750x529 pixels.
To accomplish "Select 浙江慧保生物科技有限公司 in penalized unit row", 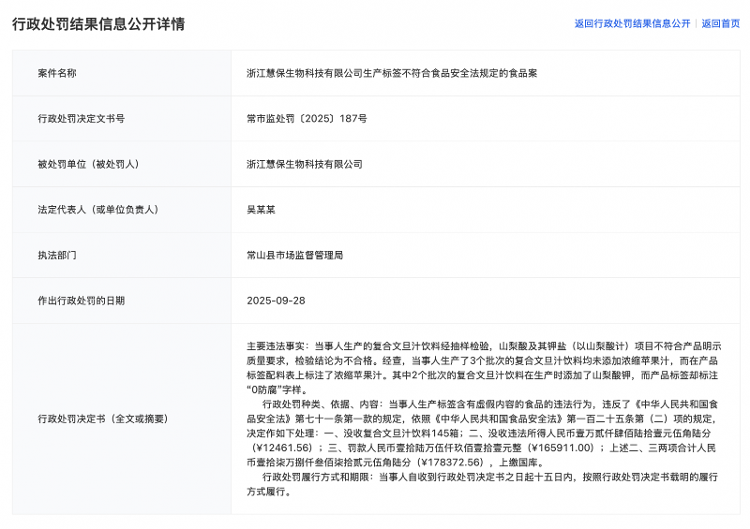I will click(305, 164).
